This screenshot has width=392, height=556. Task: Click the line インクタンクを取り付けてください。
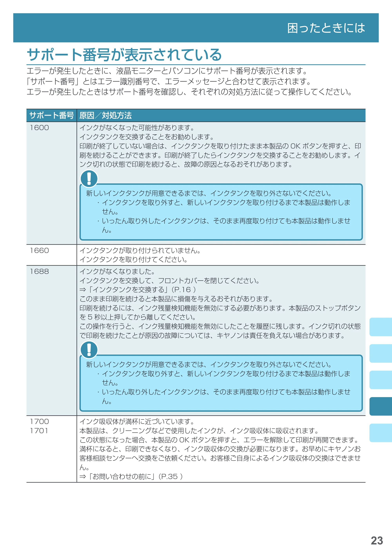[134, 260]
